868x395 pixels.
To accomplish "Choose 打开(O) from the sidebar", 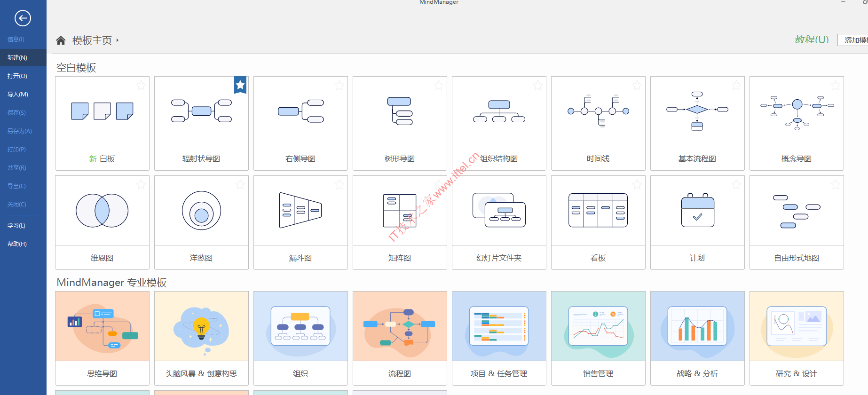I will point(17,76).
